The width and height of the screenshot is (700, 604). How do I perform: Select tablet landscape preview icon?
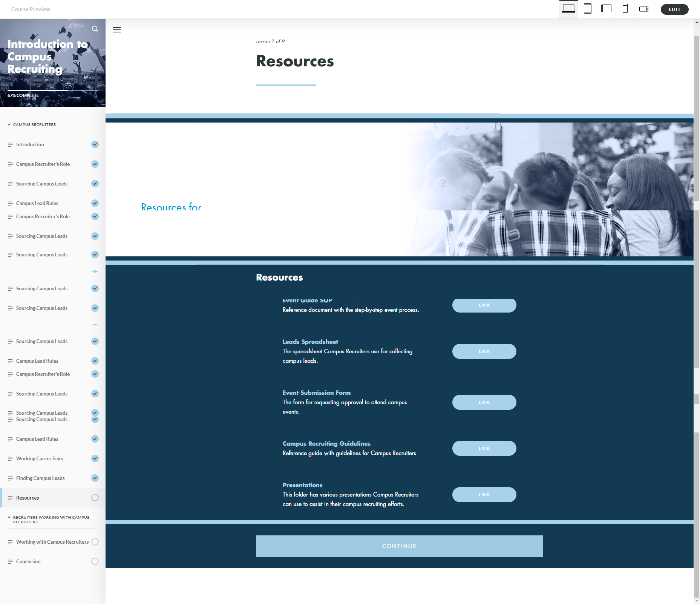(x=606, y=9)
